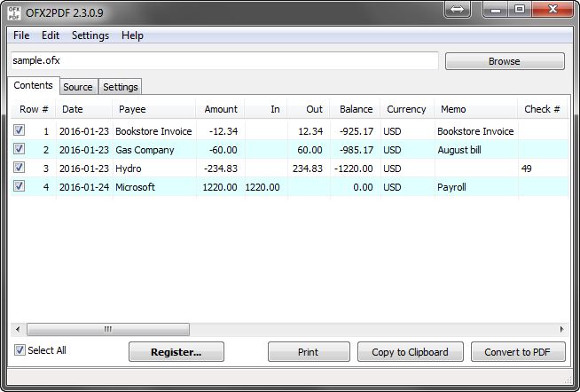The height and width of the screenshot is (392, 580).
Task: Click the Browse button
Action: (x=505, y=61)
